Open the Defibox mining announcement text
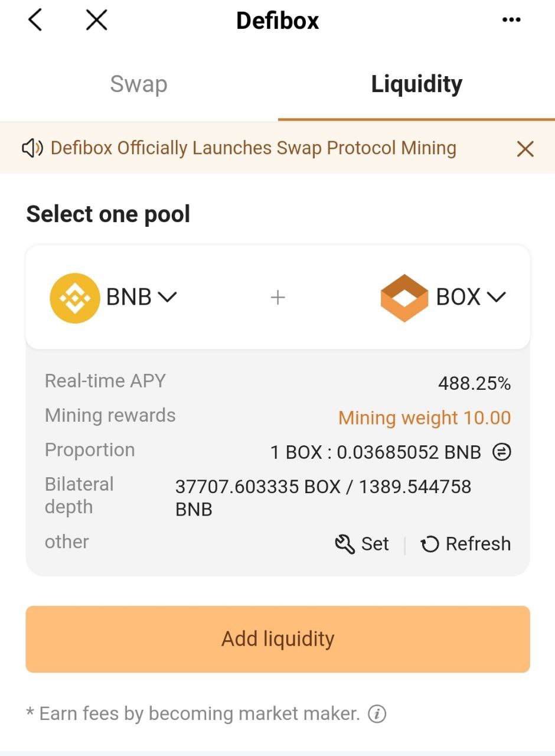555x756 pixels. pyautogui.click(x=253, y=148)
